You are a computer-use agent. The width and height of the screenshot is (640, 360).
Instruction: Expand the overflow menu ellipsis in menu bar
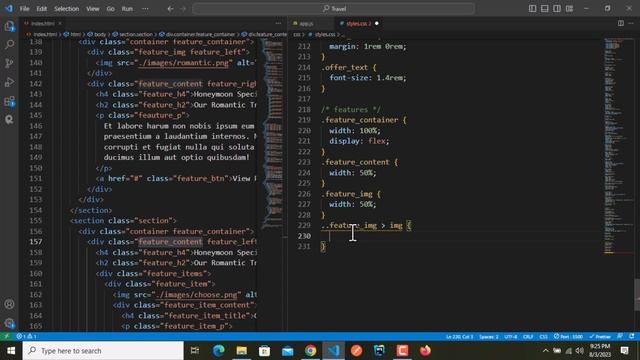click(145, 9)
